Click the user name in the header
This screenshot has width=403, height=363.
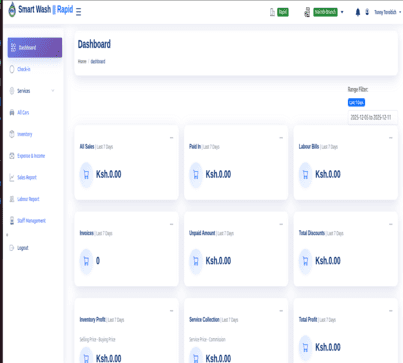tap(385, 12)
